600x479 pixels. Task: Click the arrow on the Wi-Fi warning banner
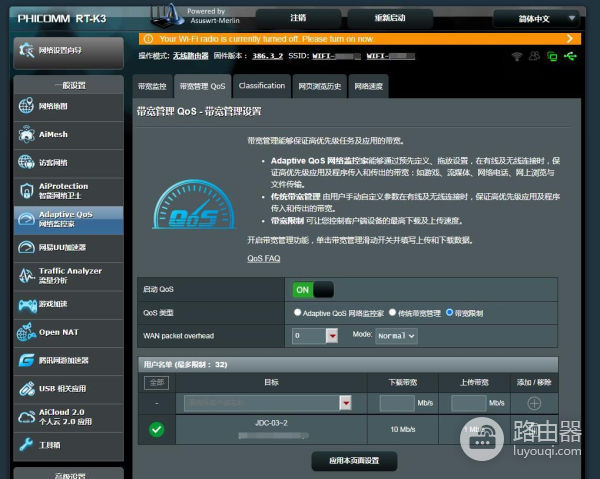[570, 39]
